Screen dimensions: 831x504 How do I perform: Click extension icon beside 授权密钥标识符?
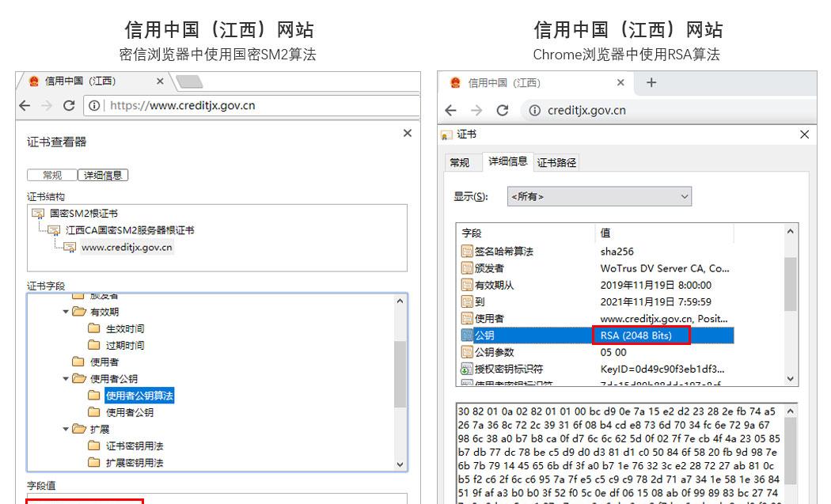pos(467,369)
